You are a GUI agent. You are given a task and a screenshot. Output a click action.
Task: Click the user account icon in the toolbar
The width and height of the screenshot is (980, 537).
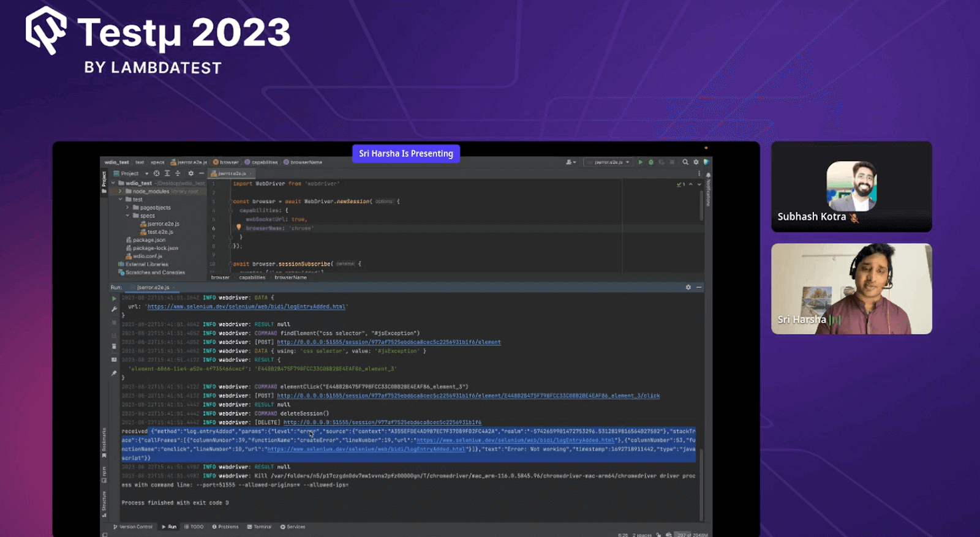570,162
